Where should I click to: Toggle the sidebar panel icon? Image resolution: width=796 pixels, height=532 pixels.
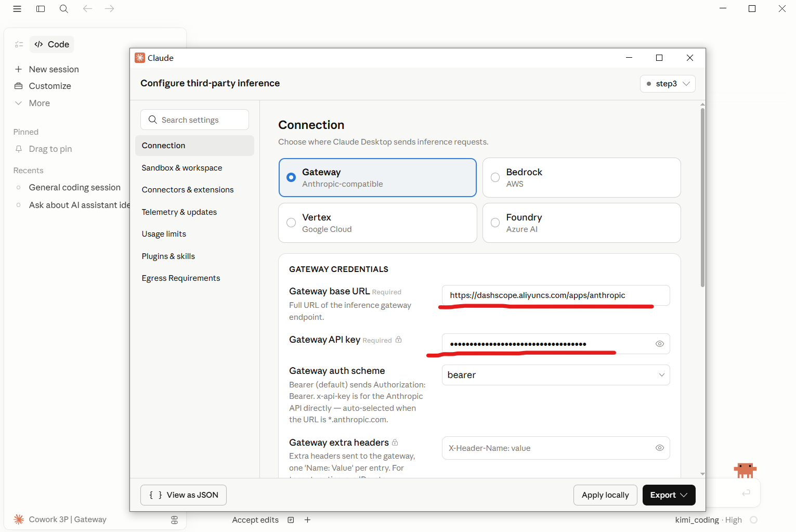pyautogui.click(x=41, y=9)
